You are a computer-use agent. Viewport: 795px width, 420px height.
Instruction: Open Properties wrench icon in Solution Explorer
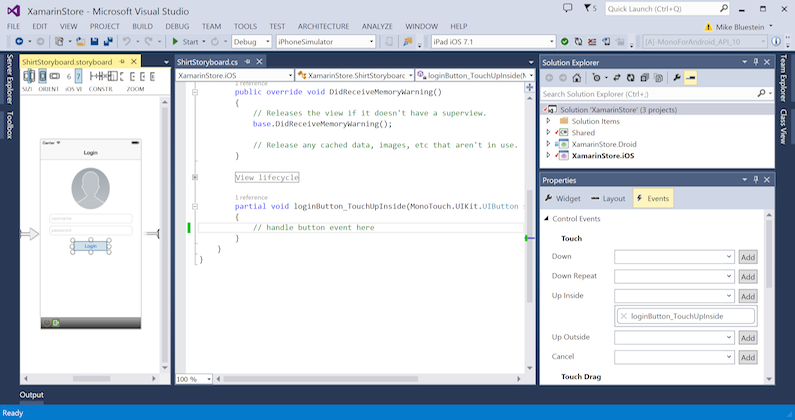[x=676, y=78]
